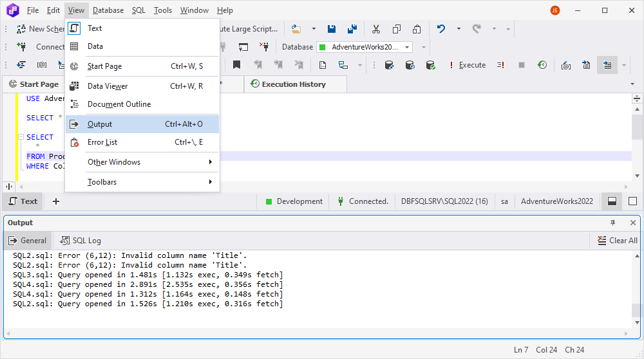Select Data in the View menu
Image resolution: width=644 pixels, height=359 pixels.
(x=142, y=46)
